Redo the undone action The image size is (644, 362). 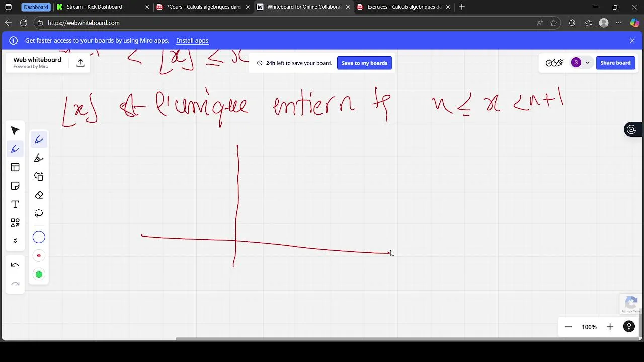15,284
